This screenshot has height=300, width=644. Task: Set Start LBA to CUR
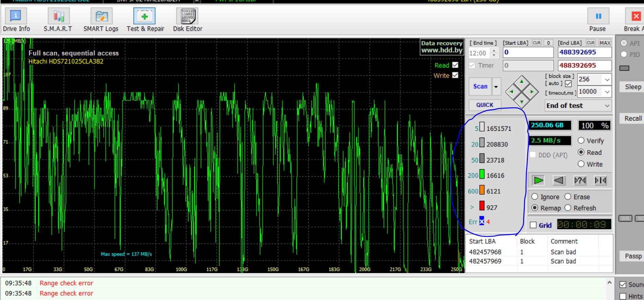[537, 43]
